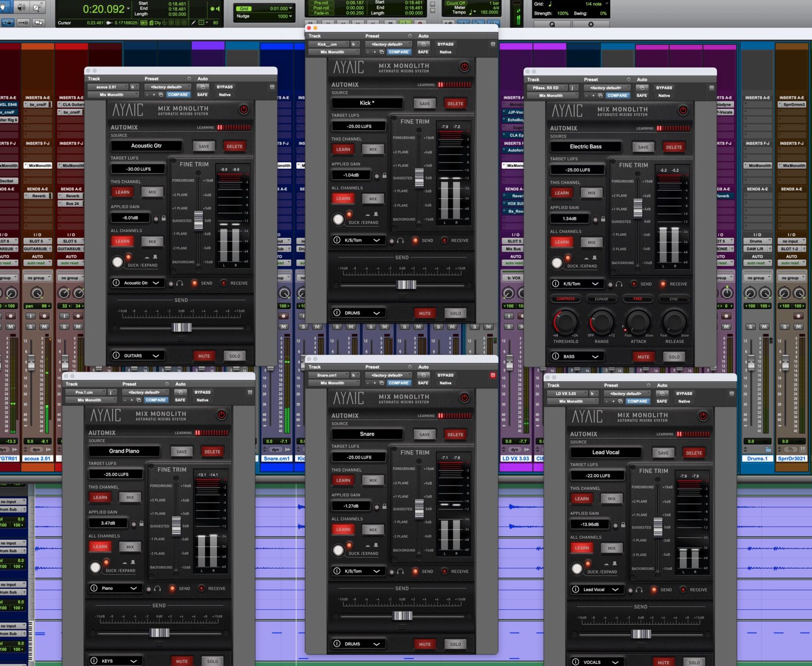The height and width of the screenshot is (666, 812).
Task: Click the headphones icon in Acoustic Gtr plugin
Action: coord(180,283)
